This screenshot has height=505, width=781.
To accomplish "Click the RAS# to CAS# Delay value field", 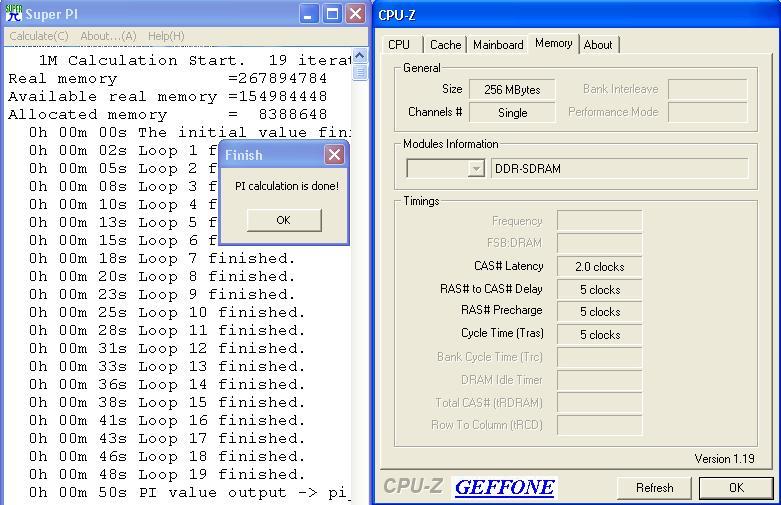I will pyautogui.click(x=600, y=289).
